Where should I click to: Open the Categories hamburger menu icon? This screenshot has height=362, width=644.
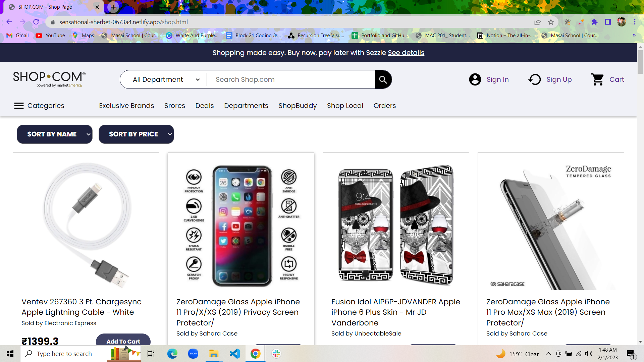click(19, 106)
